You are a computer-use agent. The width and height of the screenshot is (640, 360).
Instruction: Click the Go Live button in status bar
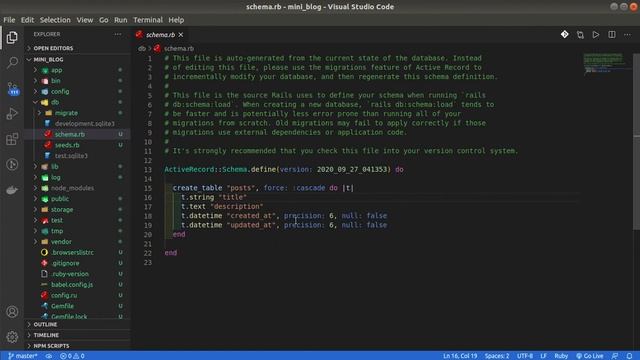coord(590,356)
